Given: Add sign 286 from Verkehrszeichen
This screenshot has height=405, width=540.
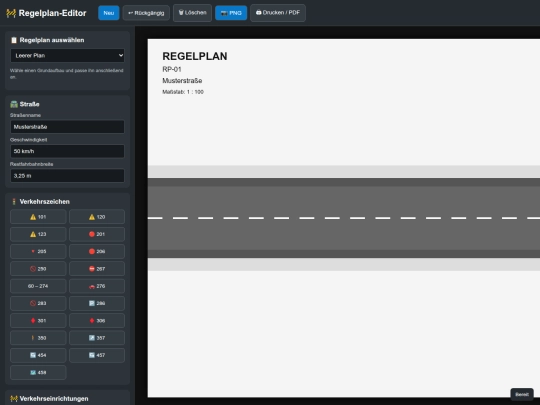Looking at the screenshot, I should 97,303.
